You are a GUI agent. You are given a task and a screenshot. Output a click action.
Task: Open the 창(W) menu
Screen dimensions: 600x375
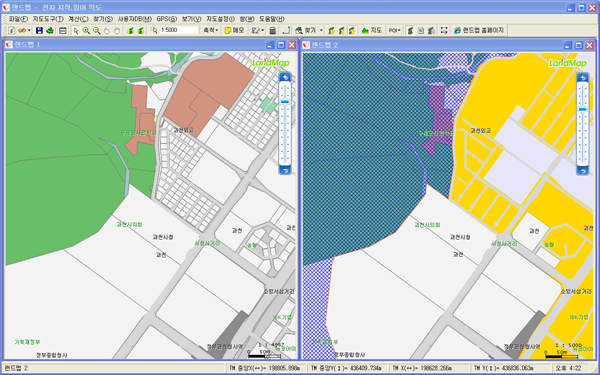pos(247,19)
